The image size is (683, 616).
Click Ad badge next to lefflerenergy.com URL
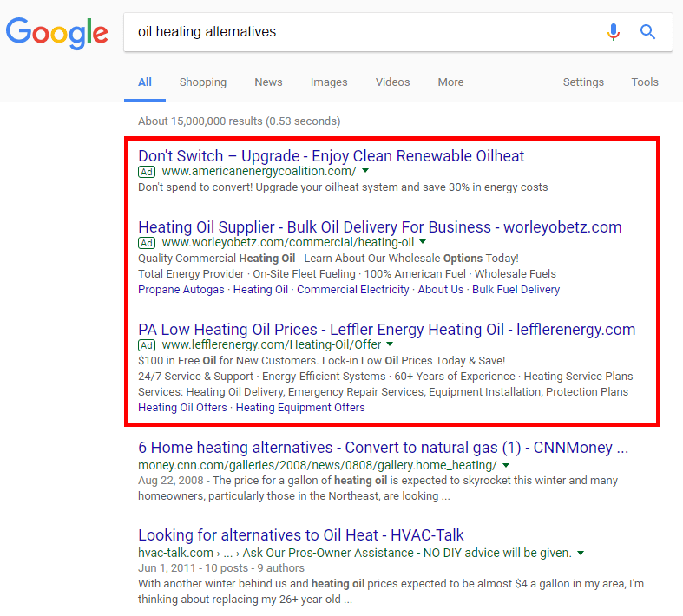click(x=147, y=345)
